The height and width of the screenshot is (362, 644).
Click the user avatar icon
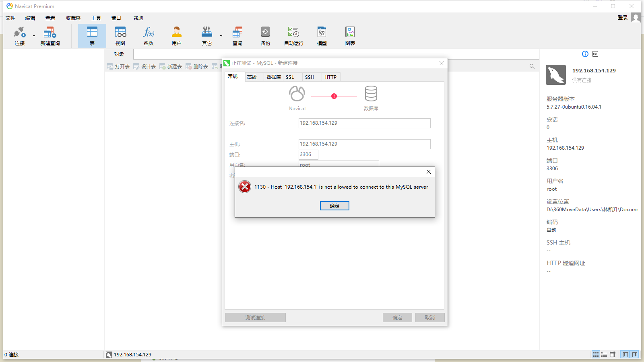(636, 18)
